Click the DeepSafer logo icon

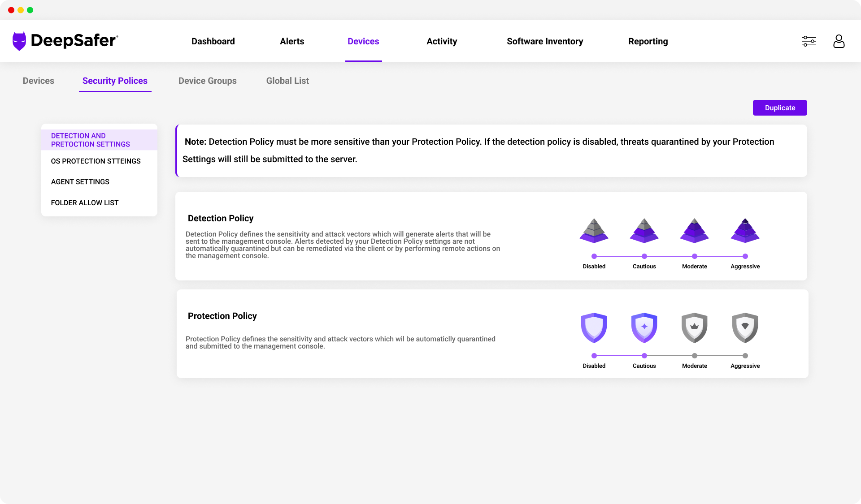19,41
